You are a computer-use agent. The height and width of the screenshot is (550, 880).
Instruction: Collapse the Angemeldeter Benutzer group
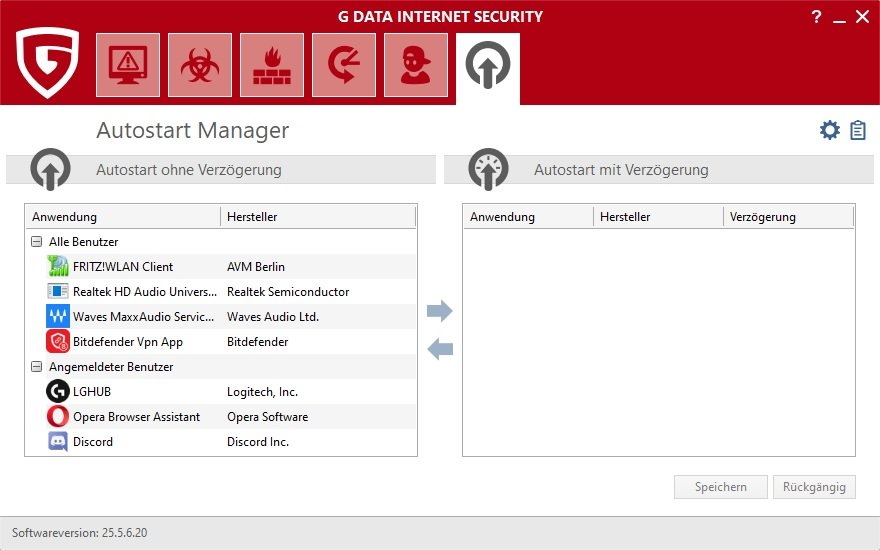point(36,366)
